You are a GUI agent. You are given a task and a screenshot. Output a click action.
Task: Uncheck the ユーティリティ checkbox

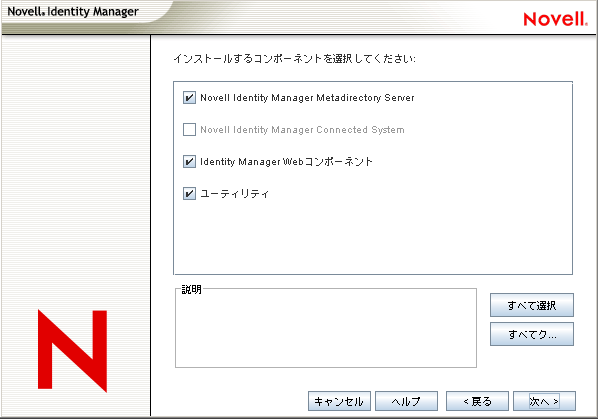click(189, 194)
